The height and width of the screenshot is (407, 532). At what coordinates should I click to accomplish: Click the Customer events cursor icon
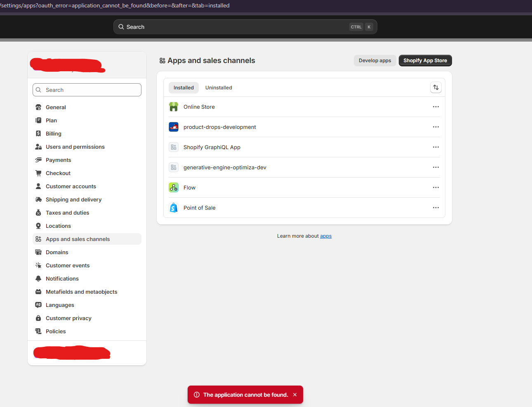[38, 265]
